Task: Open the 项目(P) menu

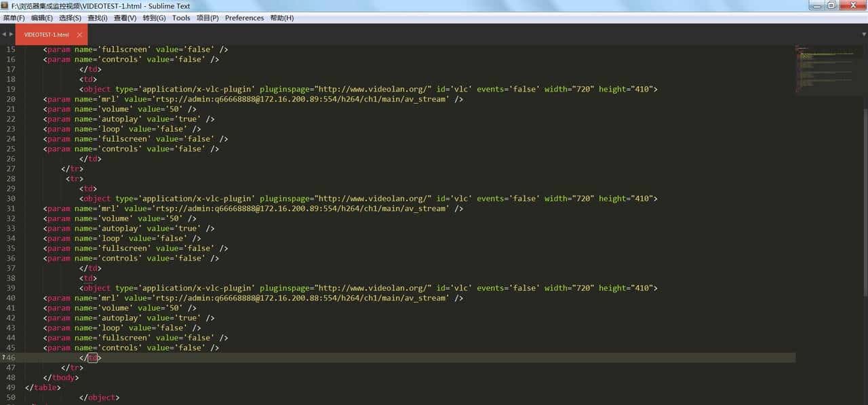Action: (x=208, y=18)
